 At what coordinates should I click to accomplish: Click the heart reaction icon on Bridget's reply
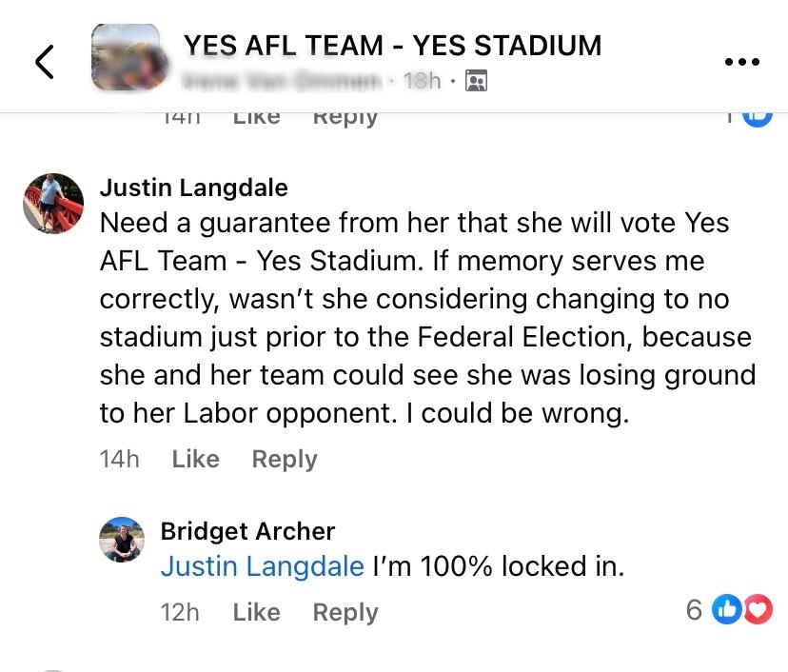[756, 609]
